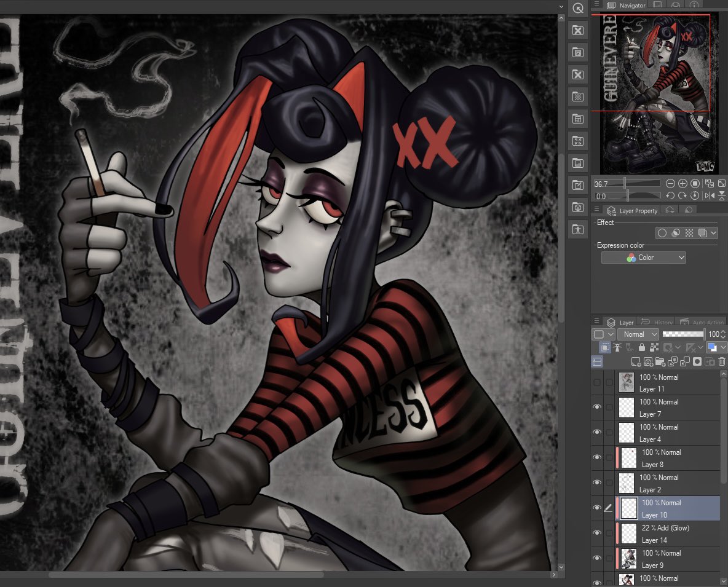Click the Fit to Screen icon in Navigator
This screenshot has height=587, width=728.
(709, 183)
